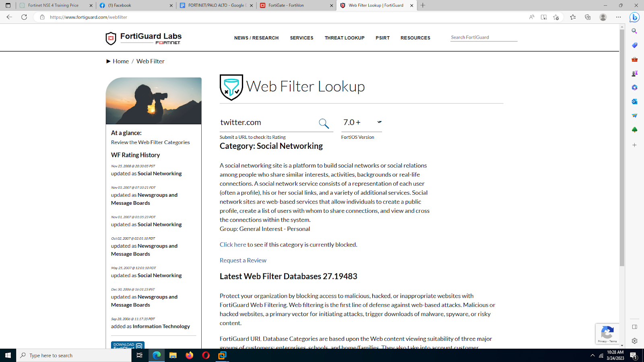Click the Windows taskbar search box
This screenshot has height=362, width=644.
74,355
